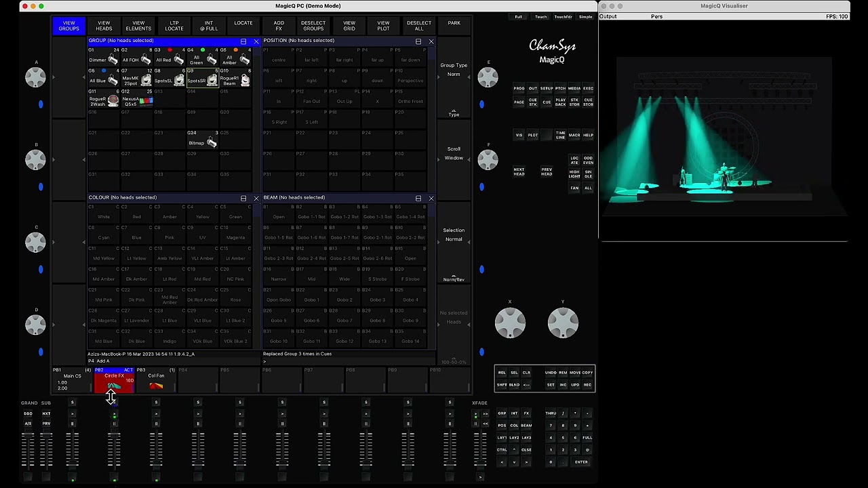
Task: Maximize the BEAM window
Action: [418, 199]
